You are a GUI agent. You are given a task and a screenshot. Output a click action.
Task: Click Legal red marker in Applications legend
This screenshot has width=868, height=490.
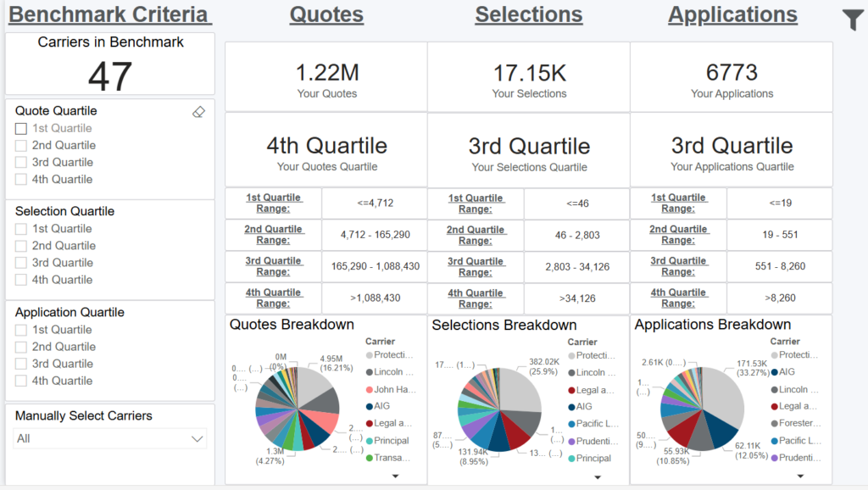click(x=775, y=406)
